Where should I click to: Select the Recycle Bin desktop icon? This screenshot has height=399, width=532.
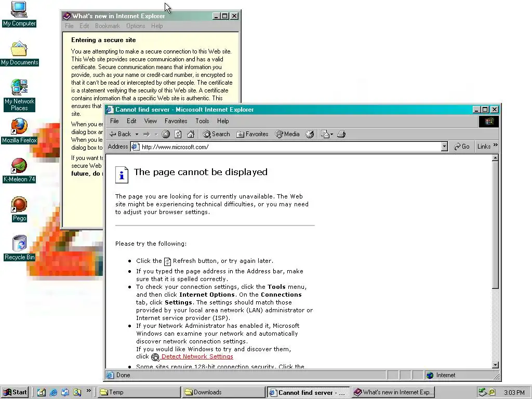pyautogui.click(x=19, y=248)
